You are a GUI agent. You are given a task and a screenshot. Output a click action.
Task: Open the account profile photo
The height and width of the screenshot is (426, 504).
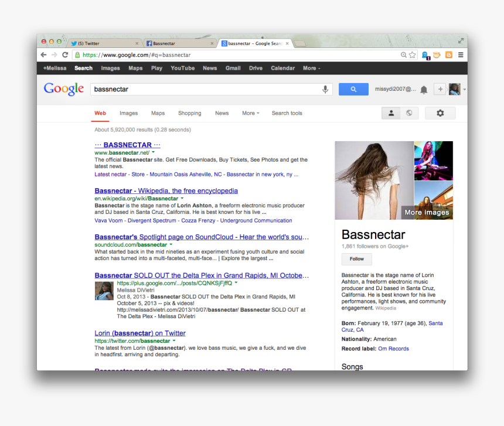click(455, 89)
